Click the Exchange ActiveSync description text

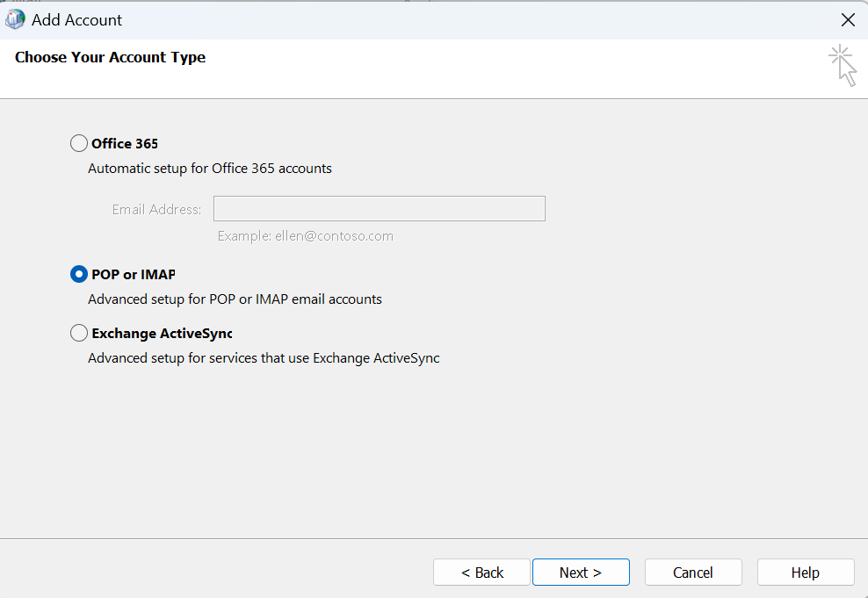click(264, 357)
